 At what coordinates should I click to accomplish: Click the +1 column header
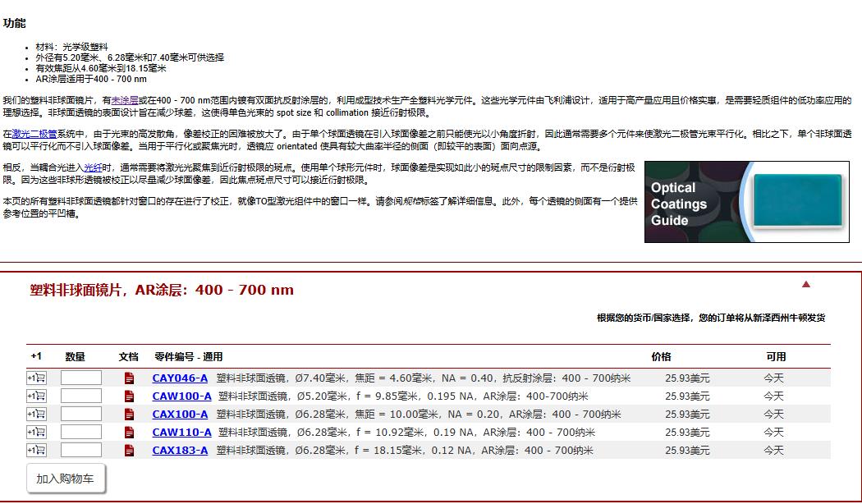pyautogui.click(x=36, y=356)
